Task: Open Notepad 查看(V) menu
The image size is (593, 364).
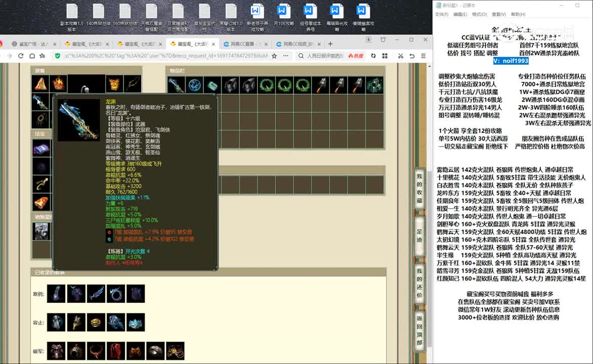Action: coord(498,14)
